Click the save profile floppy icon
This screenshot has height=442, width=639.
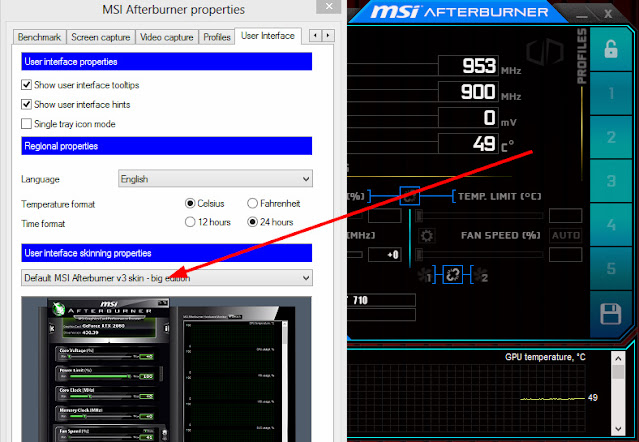click(x=610, y=314)
